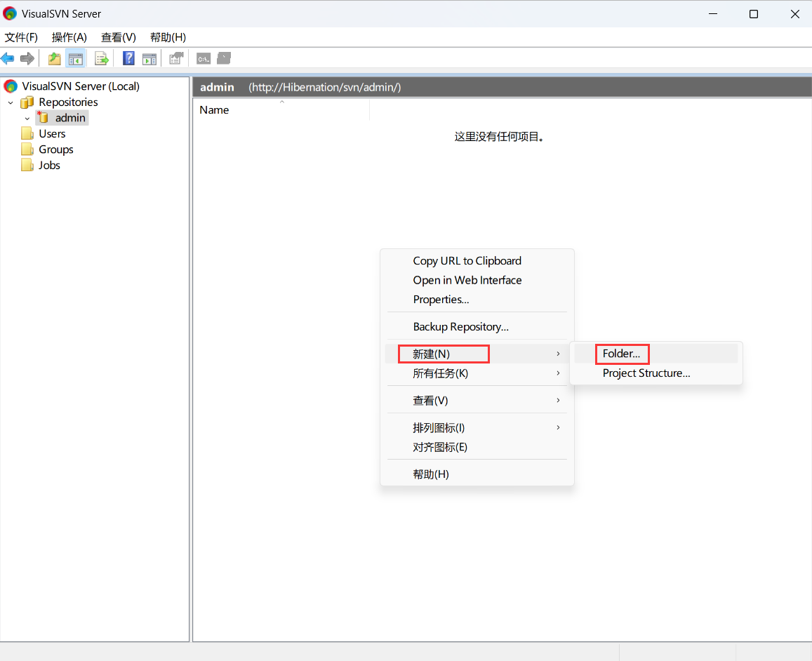This screenshot has width=812, height=661.
Task: Open the 文件(F) menu
Action: (21, 37)
